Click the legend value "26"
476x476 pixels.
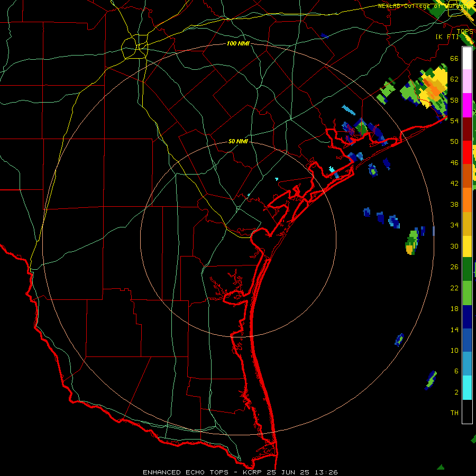pos(454,267)
